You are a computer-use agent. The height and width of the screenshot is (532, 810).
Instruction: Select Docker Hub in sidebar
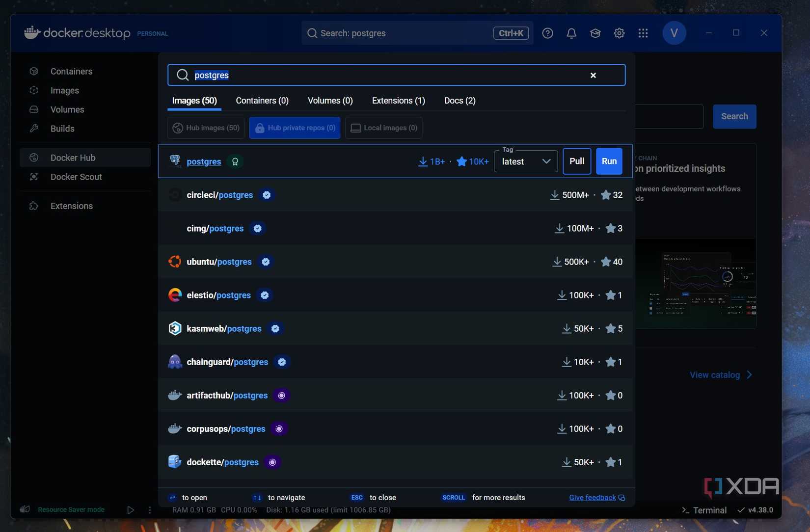[85, 158]
